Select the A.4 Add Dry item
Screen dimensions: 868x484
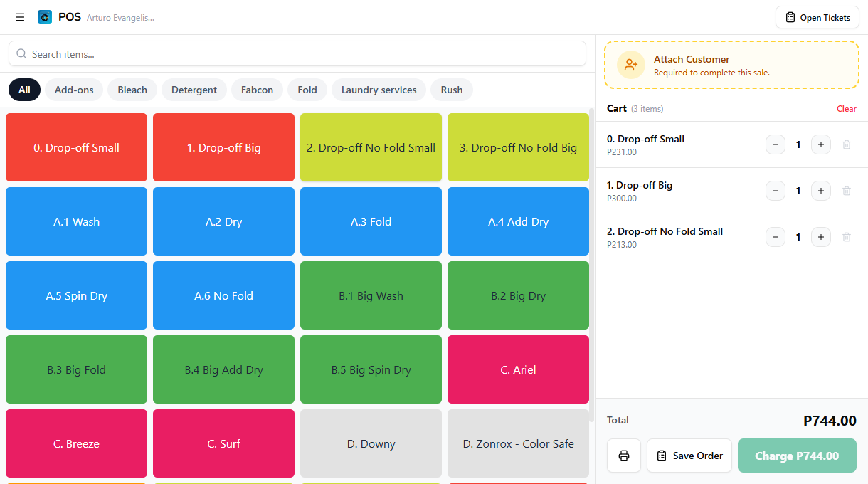tap(518, 221)
